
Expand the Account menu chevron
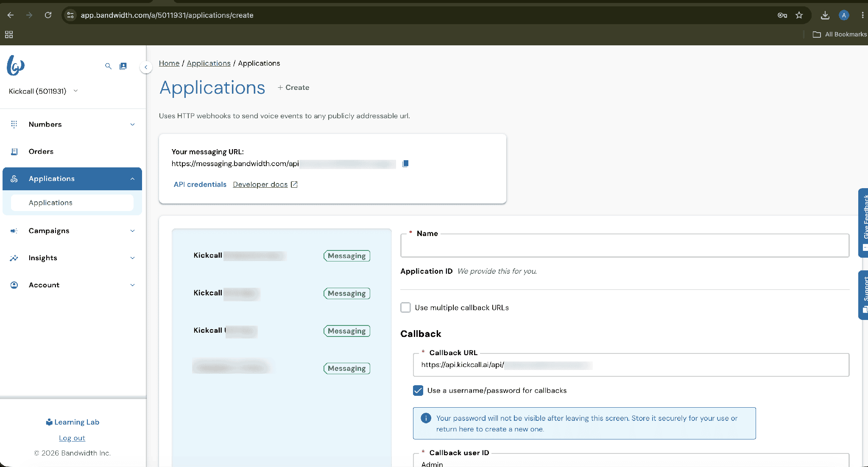coord(132,285)
